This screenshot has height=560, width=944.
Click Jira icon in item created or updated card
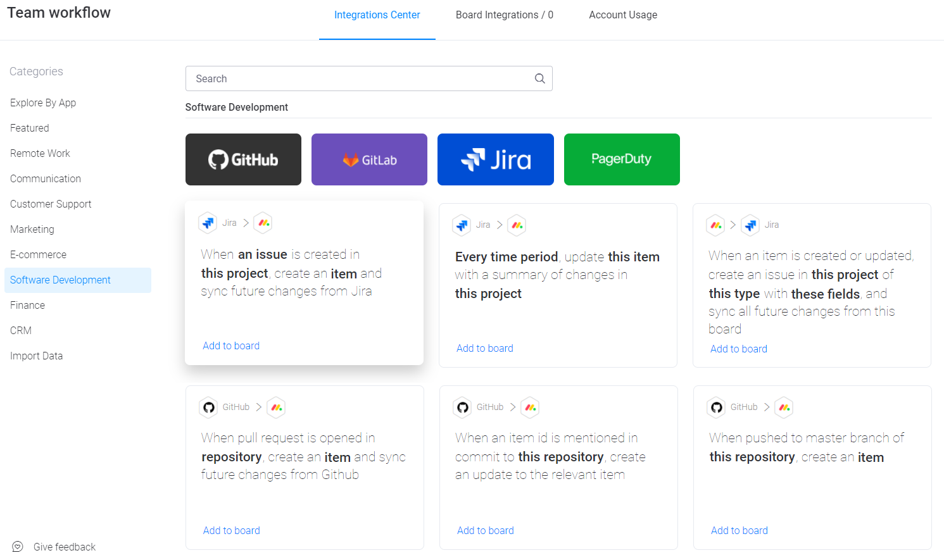click(750, 225)
